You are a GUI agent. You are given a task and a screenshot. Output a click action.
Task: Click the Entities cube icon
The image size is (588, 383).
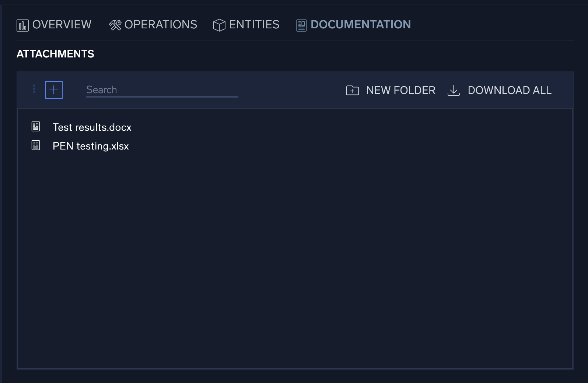(219, 25)
